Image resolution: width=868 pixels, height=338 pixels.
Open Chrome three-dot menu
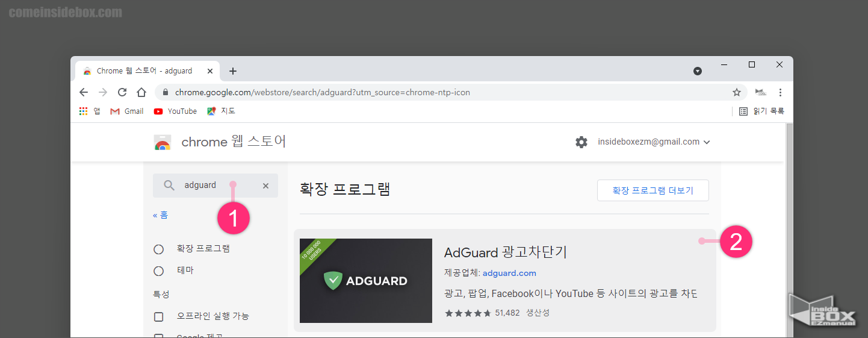[x=780, y=92]
